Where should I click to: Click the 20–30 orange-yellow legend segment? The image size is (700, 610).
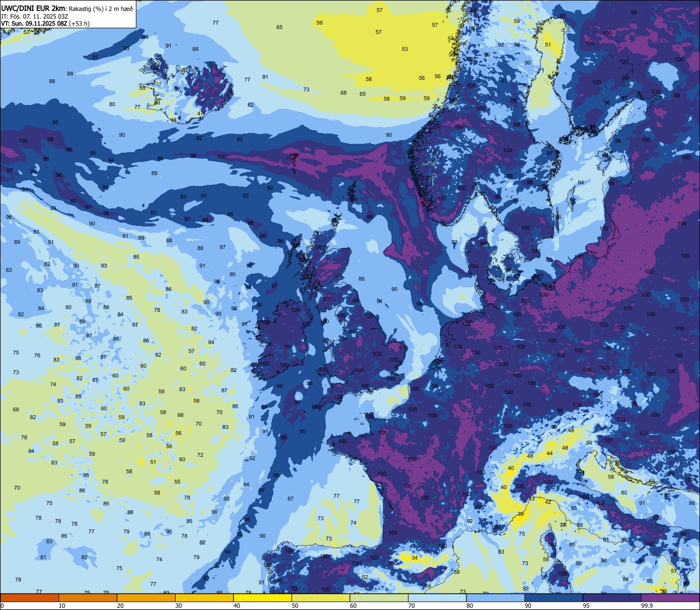pyautogui.click(x=146, y=597)
